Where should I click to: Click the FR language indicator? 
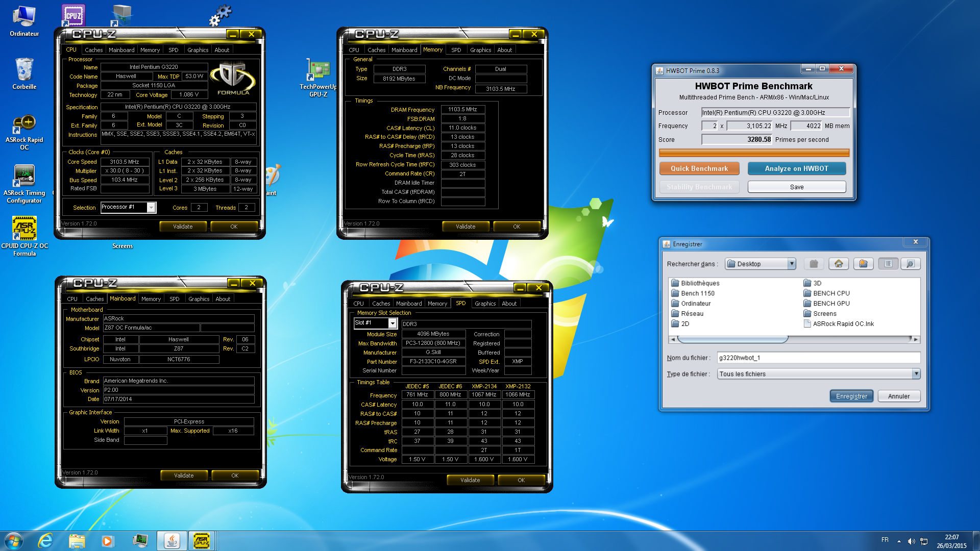point(885,540)
